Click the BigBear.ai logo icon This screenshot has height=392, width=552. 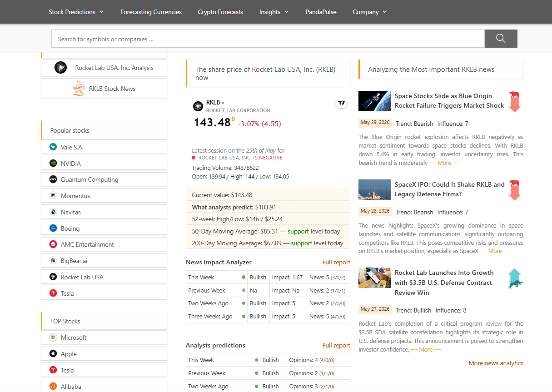(53, 261)
